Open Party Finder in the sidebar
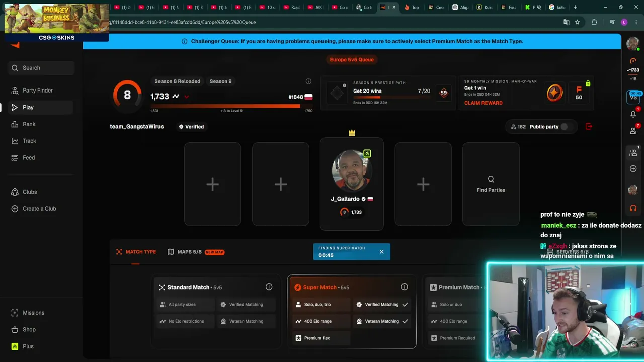This screenshot has width=644, height=362. click(38, 90)
